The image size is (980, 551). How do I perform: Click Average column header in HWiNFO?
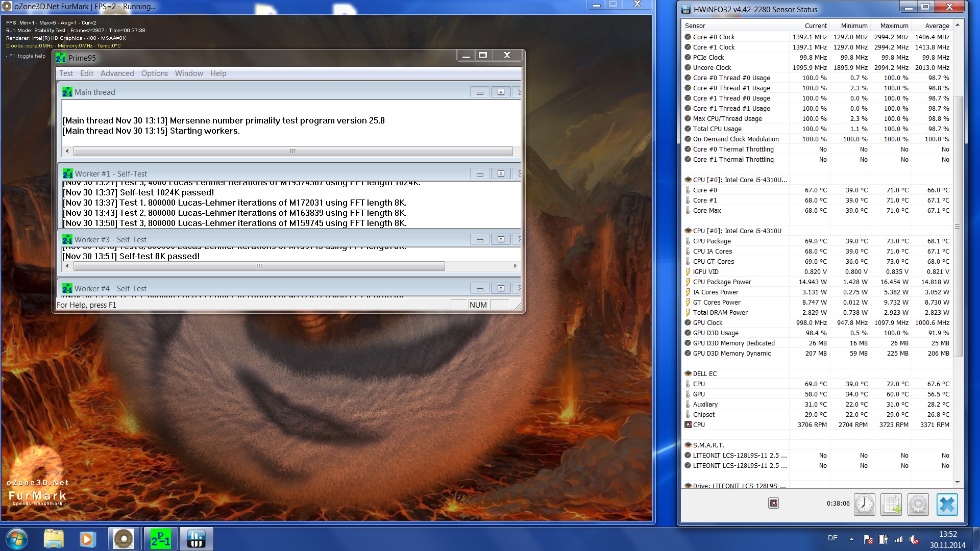pyautogui.click(x=932, y=26)
